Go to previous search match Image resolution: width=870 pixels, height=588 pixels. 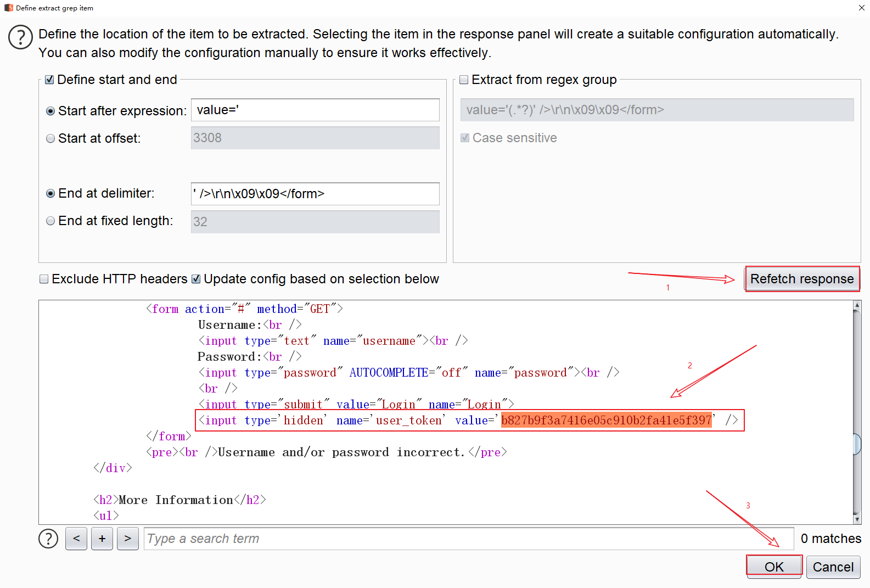click(76, 539)
